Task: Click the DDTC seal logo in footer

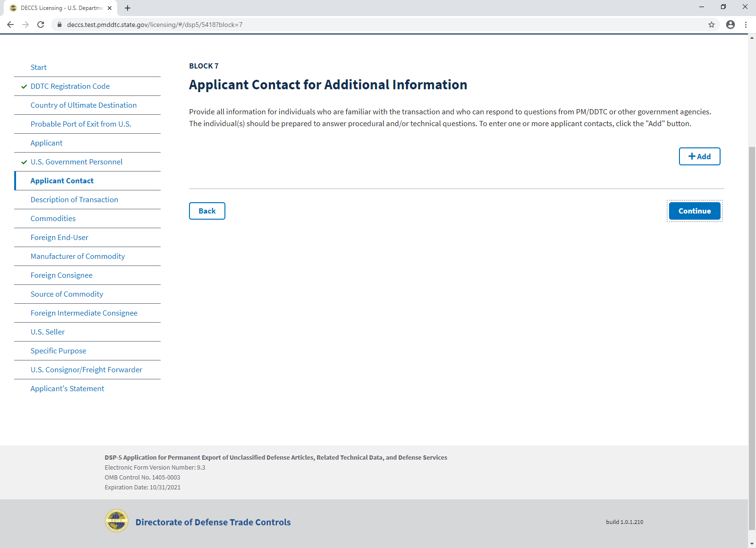Action: [x=117, y=521]
